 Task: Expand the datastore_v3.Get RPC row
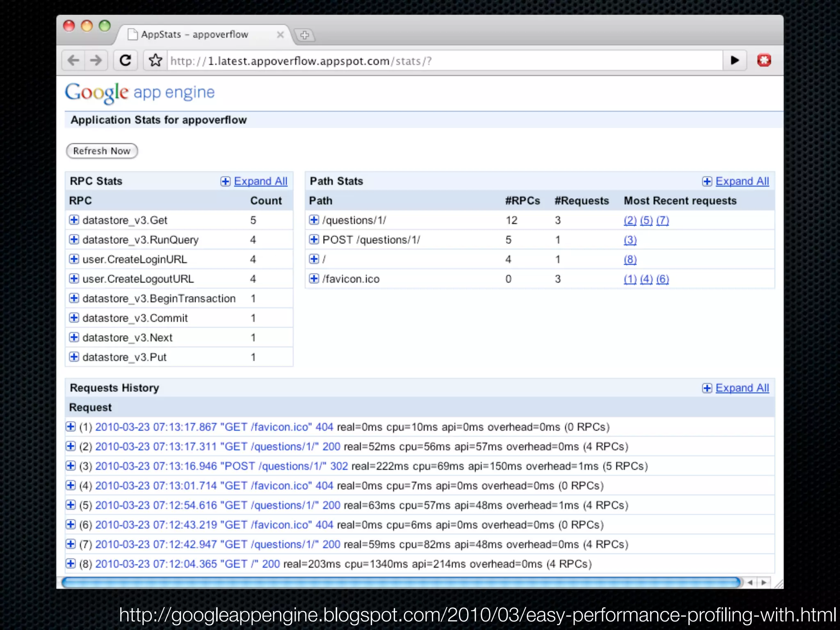coord(74,220)
